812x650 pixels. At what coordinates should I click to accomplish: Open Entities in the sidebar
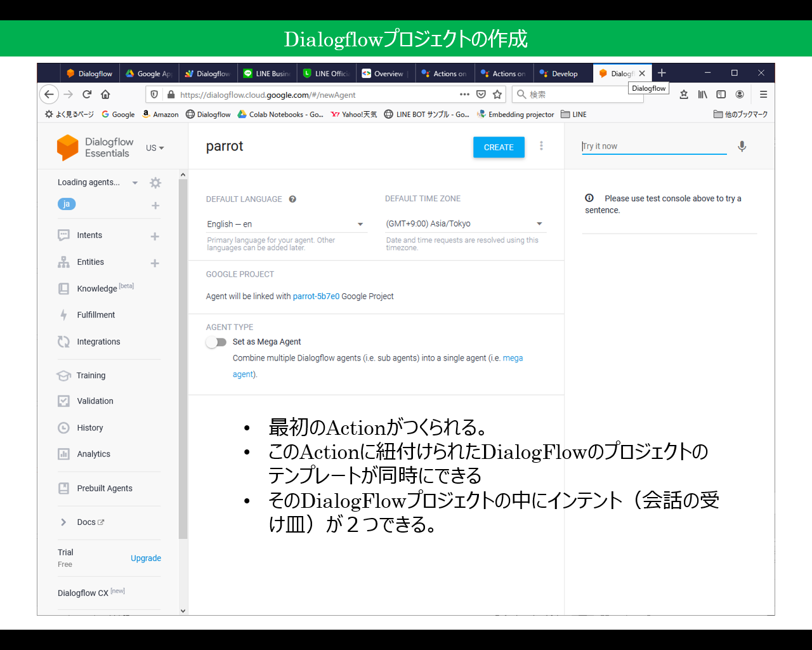click(91, 262)
